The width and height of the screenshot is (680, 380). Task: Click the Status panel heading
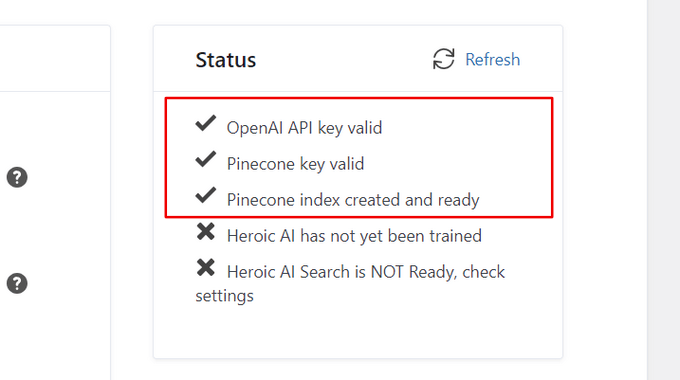(226, 60)
